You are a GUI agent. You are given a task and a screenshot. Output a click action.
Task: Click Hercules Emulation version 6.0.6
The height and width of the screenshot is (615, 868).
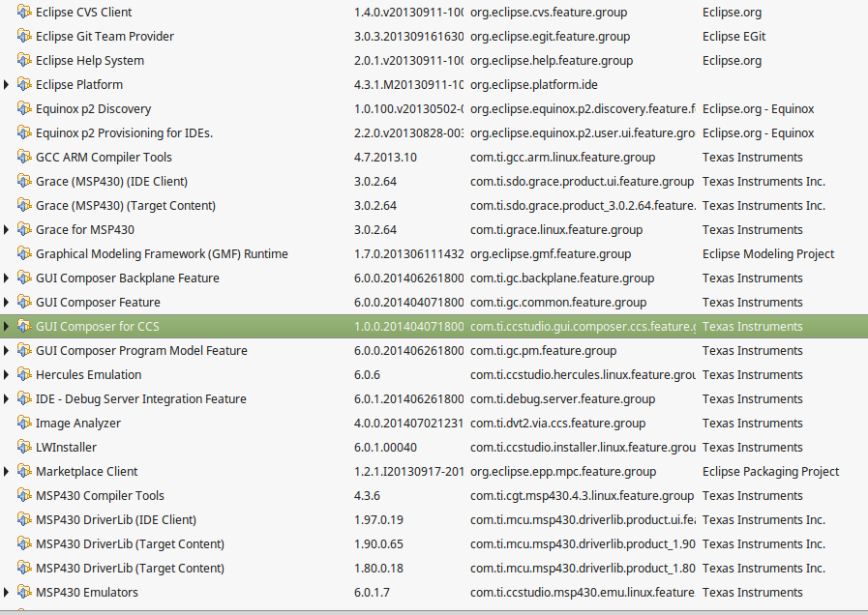click(367, 374)
